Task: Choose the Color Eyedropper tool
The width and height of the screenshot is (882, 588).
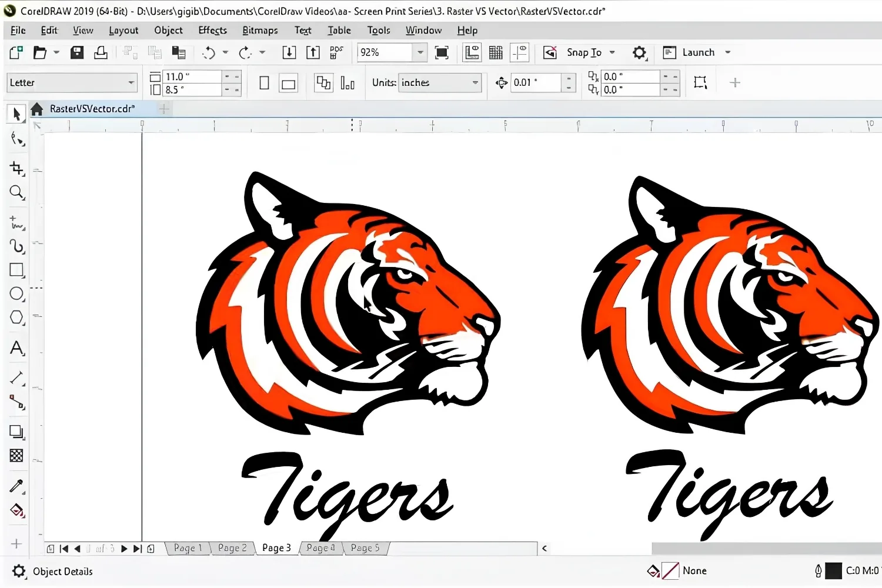Action: point(16,486)
